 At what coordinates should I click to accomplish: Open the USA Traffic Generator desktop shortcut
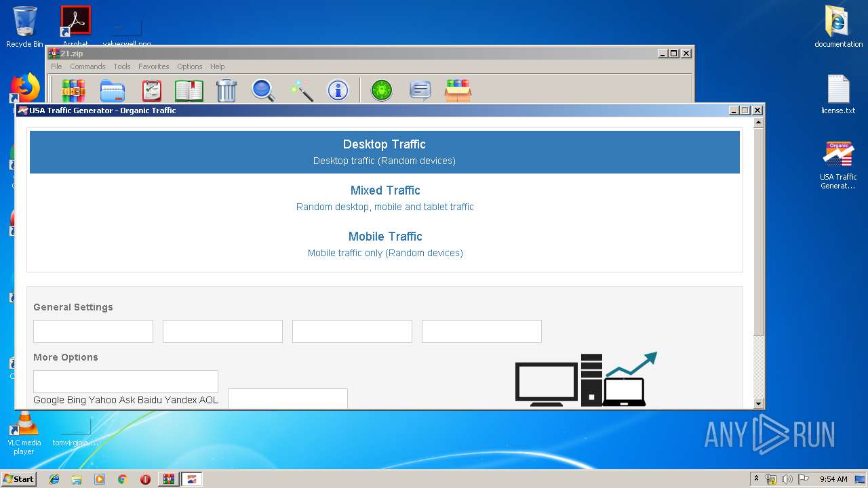point(838,165)
